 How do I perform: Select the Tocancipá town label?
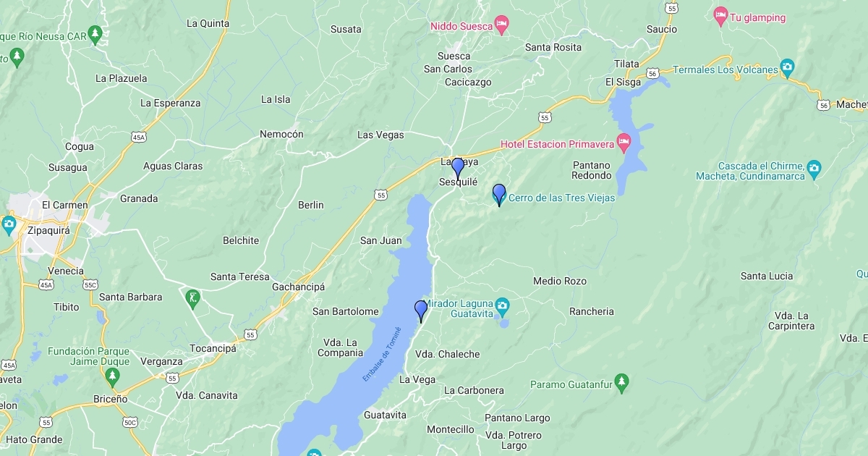pos(213,348)
